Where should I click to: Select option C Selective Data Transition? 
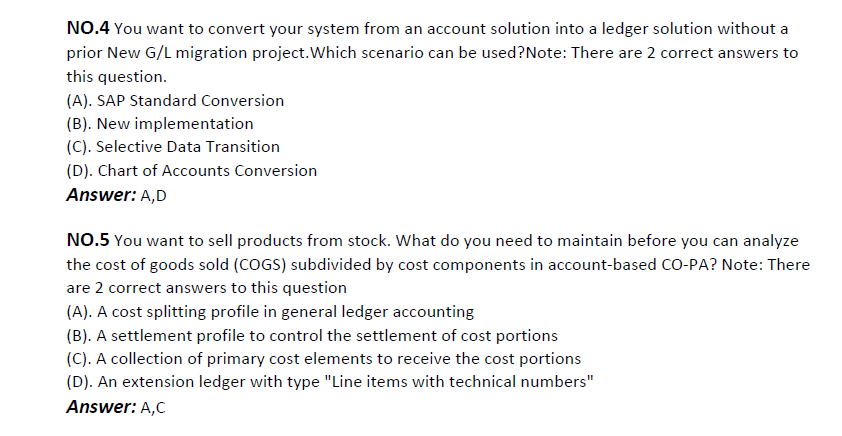(x=173, y=147)
